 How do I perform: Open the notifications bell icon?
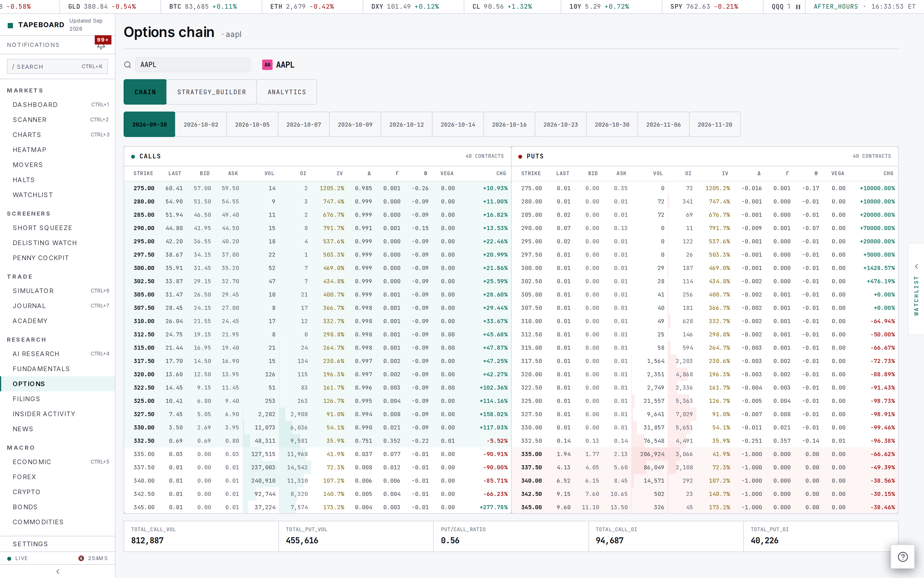pyautogui.click(x=101, y=46)
